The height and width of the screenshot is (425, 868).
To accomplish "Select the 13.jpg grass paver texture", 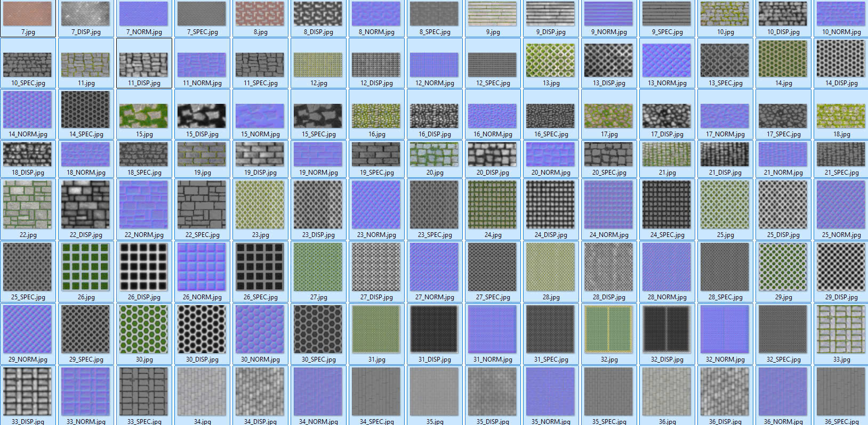I will [550, 61].
